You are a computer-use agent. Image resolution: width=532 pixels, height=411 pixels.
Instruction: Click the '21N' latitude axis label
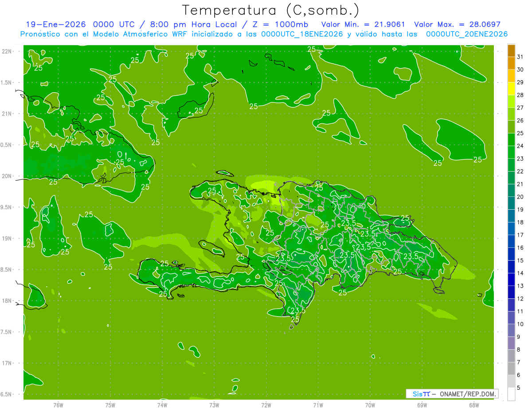[8, 114]
